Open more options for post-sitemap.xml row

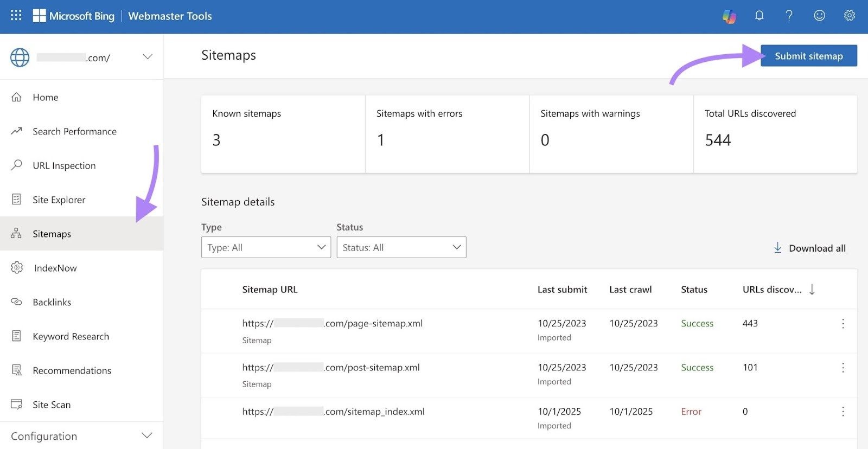[x=843, y=368]
